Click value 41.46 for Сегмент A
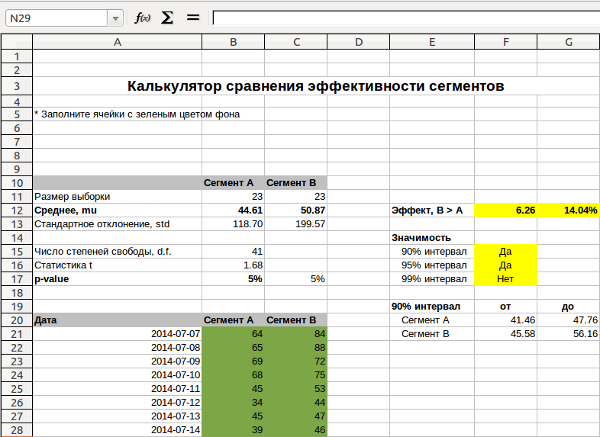Image resolution: width=600 pixels, height=437 pixels. [523, 320]
